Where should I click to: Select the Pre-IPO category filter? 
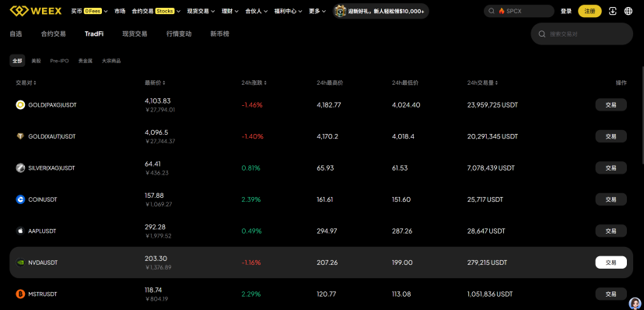click(60, 61)
